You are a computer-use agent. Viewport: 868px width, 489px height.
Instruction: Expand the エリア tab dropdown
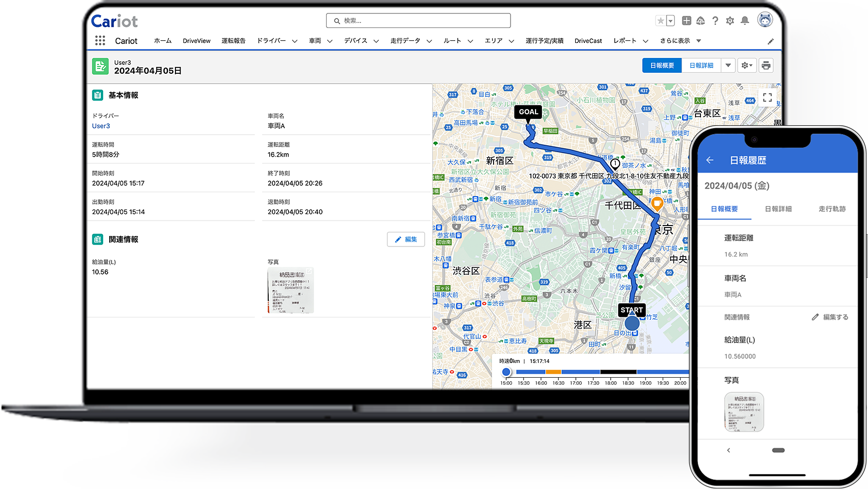[x=511, y=41]
